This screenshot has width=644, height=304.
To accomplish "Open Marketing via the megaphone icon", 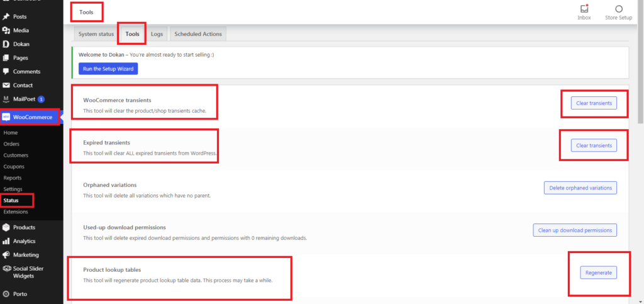I will point(6,255).
